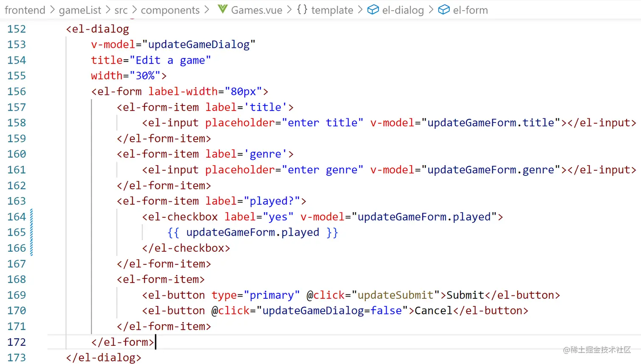Click the curly-braces template icon in breadcrumb
641x364 pixels.
[302, 10]
